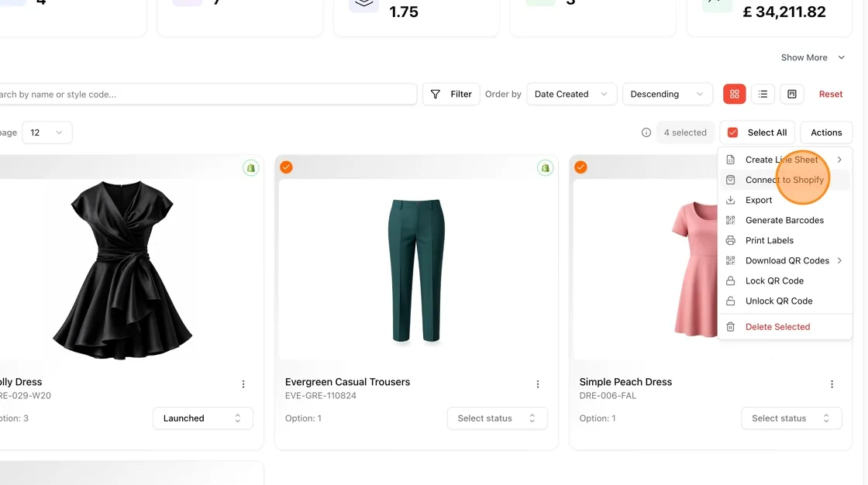Choose Create Line Sheet from Actions menu

click(785, 160)
